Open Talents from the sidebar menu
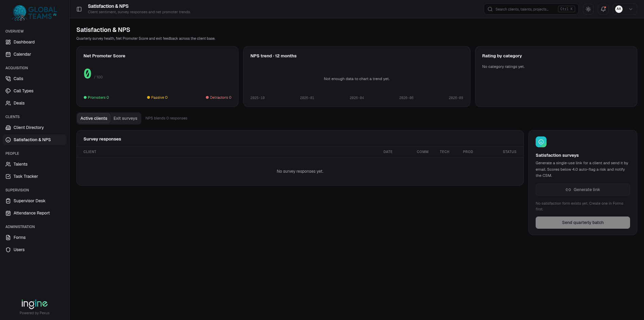The width and height of the screenshot is (644, 320). tap(34, 164)
